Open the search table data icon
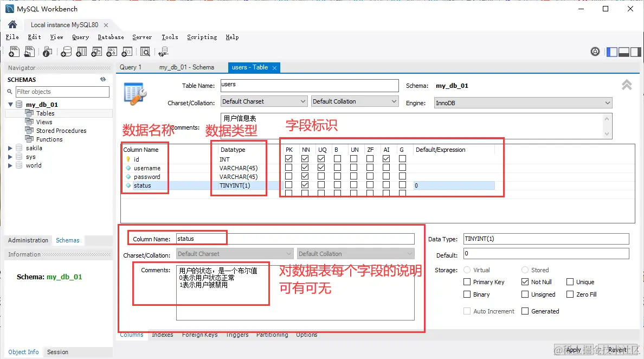The height and width of the screenshot is (359, 644). (x=145, y=52)
